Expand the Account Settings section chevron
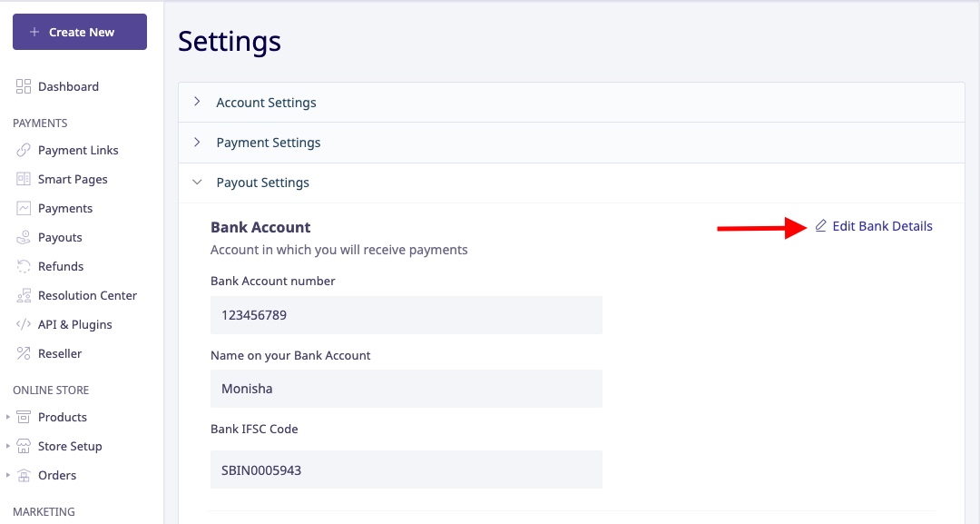This screenshot has height=524, width=980. (197, 102)
